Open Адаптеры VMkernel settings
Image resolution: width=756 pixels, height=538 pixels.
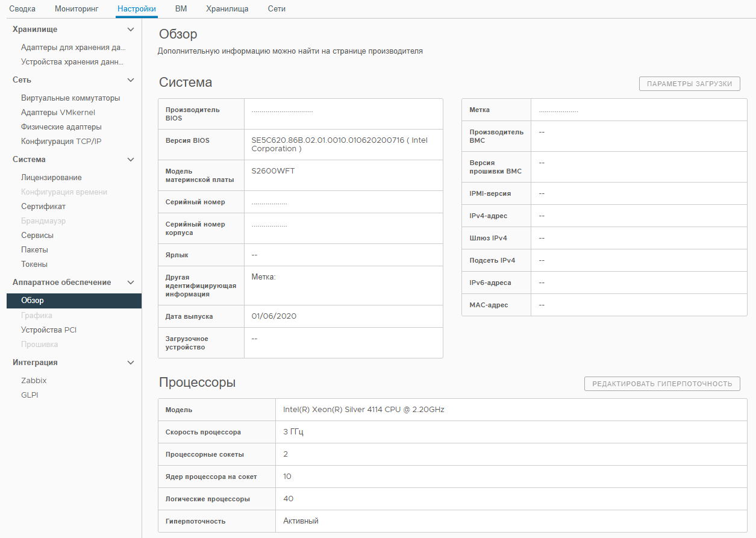pyautogui.click(x=58, y=113)
